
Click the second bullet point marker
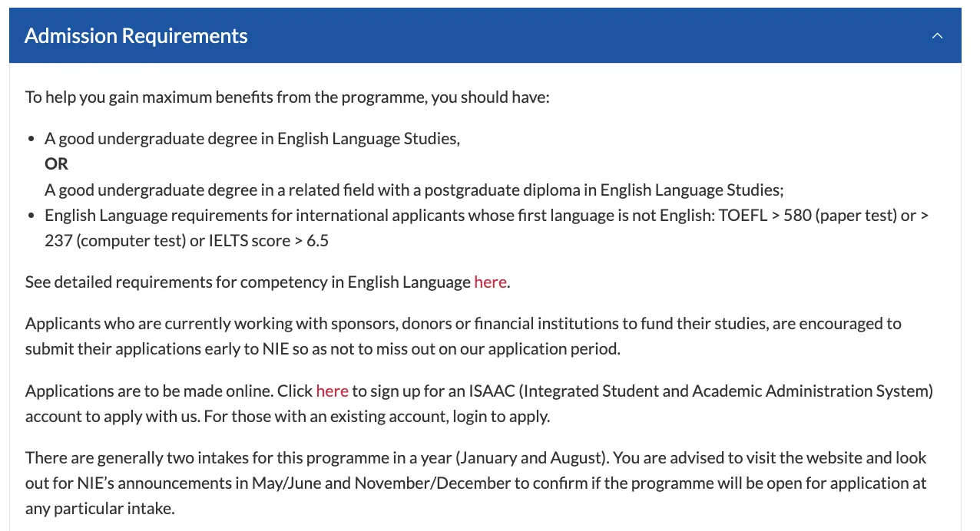tap(31, 216)
